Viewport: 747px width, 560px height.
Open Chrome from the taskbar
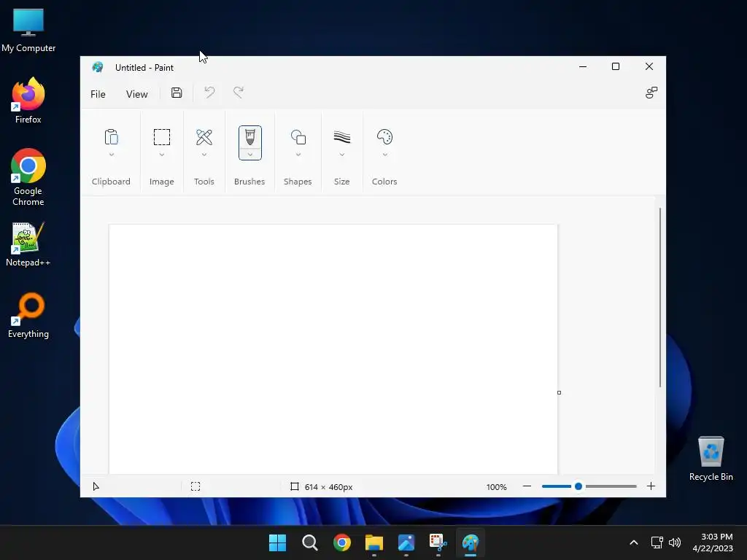click(x=341, y=542)
